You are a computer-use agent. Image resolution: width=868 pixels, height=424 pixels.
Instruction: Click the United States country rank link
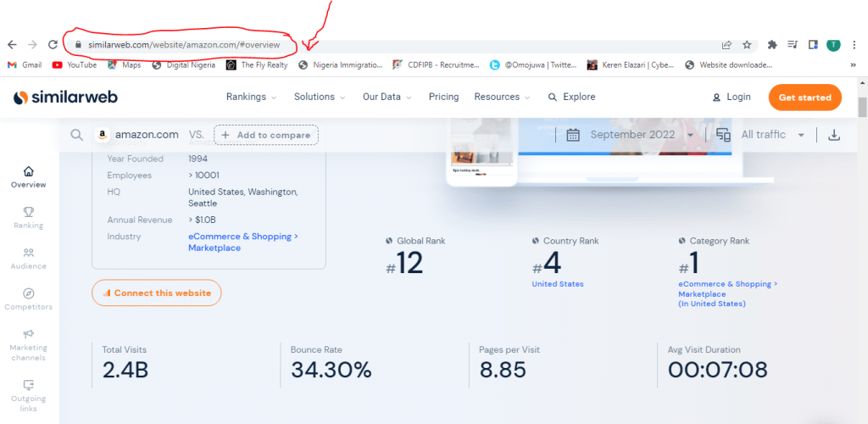(558, 284)
